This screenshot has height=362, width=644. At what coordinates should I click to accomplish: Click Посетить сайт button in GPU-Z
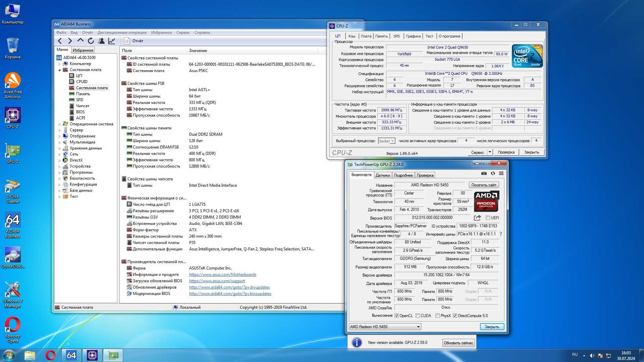484,185
